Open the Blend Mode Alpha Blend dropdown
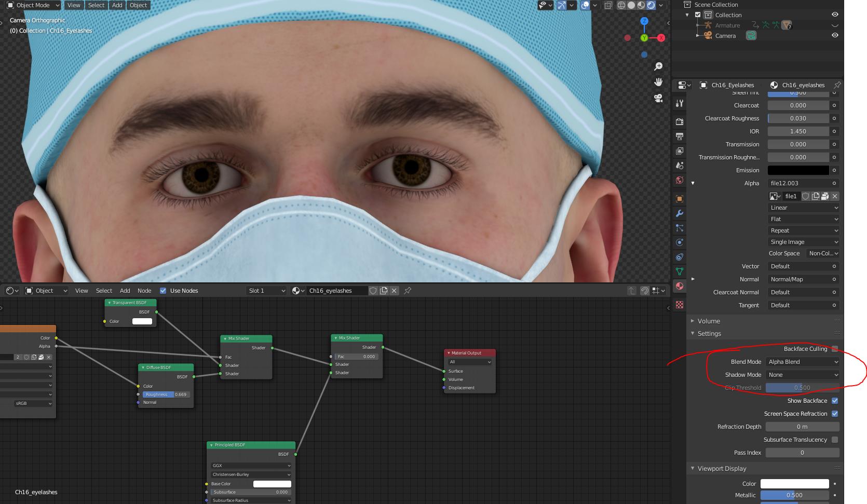This screenshot has height=504, width=867. pos(803,362)
